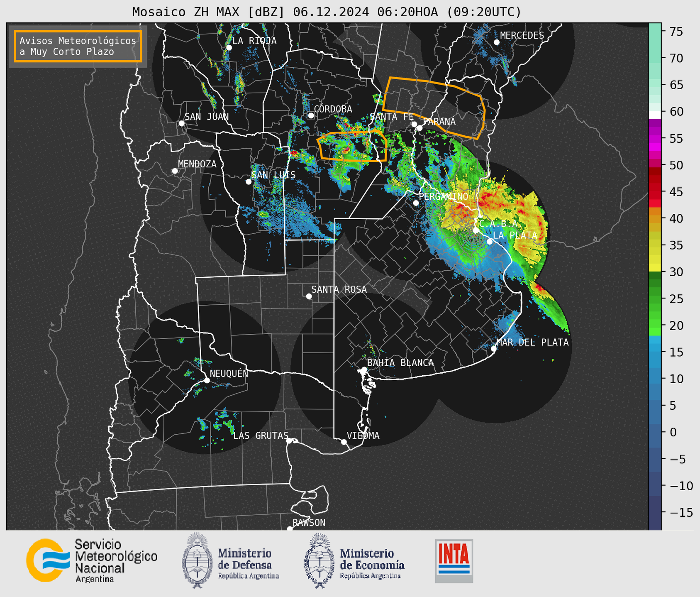The height and width of the screenshot is (597, 700).
Task: Click the mint 75 dBZ scale label
Action: tap(676, 32)
